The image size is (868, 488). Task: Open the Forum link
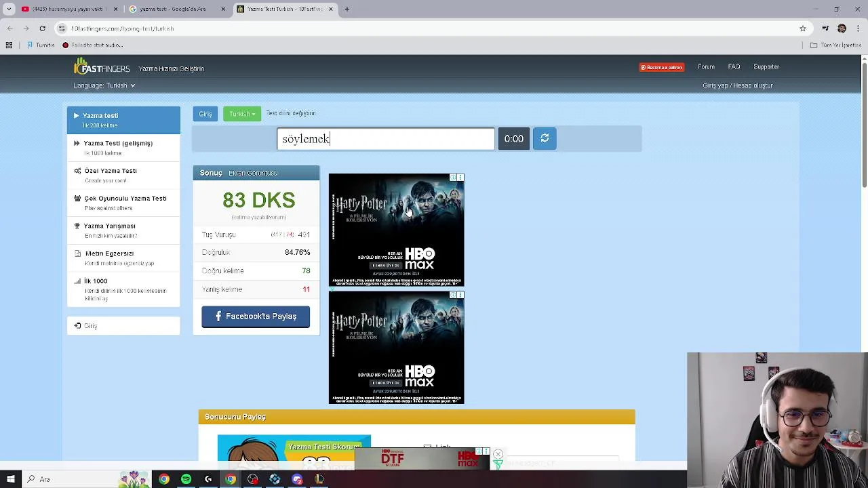pyautogui.click(x=706, y=66)
